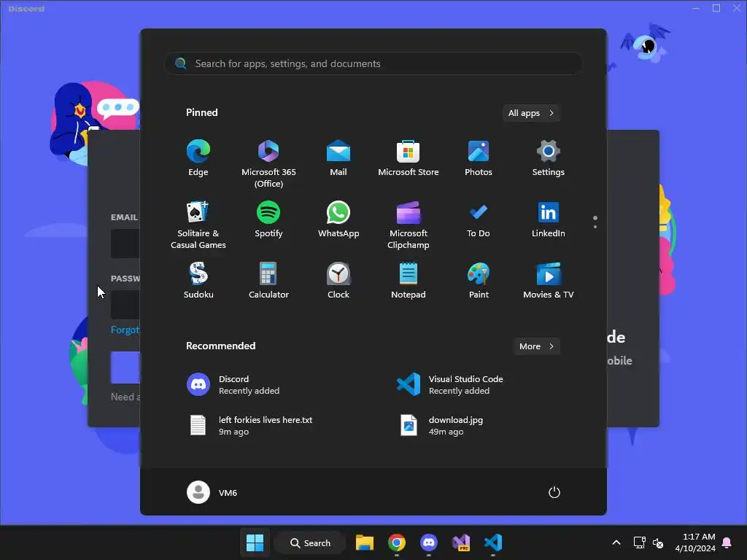Screen dimensions: 747x560
Task: Click Discord email input field
Action: [125, 244]
